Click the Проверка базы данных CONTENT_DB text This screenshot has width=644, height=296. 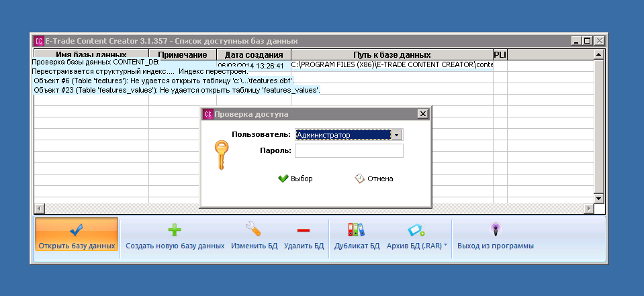coord(95,62)
